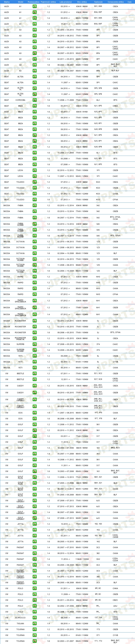The width and height of the screenshot is (135, 644).
Task: Click the Opis column header
Action: coord(129,2)
